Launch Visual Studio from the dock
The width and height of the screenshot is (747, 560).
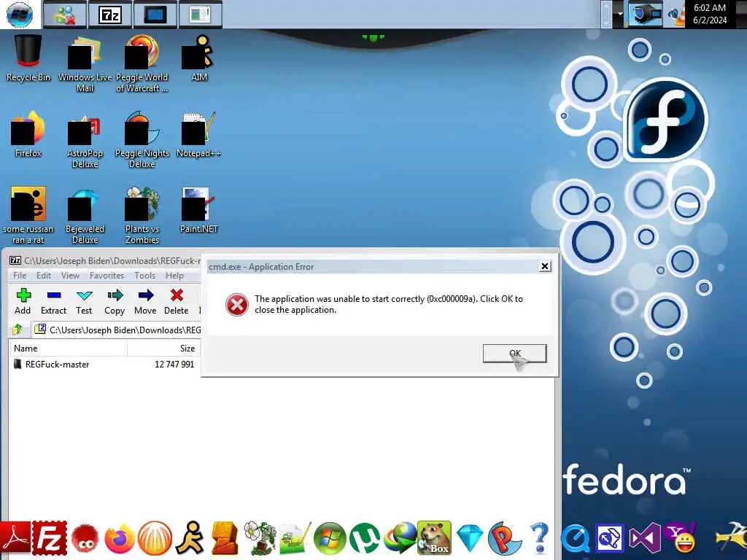[x=645, y=539]
